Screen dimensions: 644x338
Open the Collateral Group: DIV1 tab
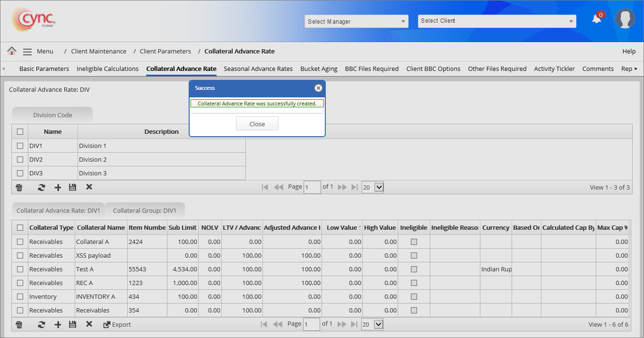(x=144, y=210)
